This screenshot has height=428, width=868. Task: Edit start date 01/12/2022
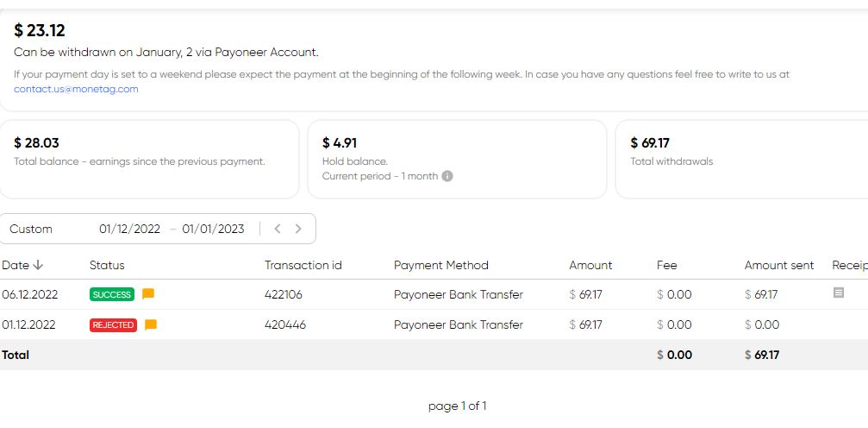click(x=129, y=229)
